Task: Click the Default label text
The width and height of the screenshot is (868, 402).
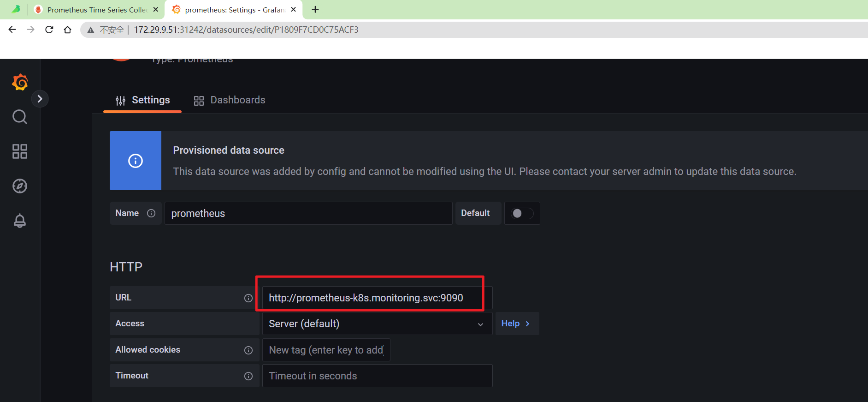Action: (475, 213)
